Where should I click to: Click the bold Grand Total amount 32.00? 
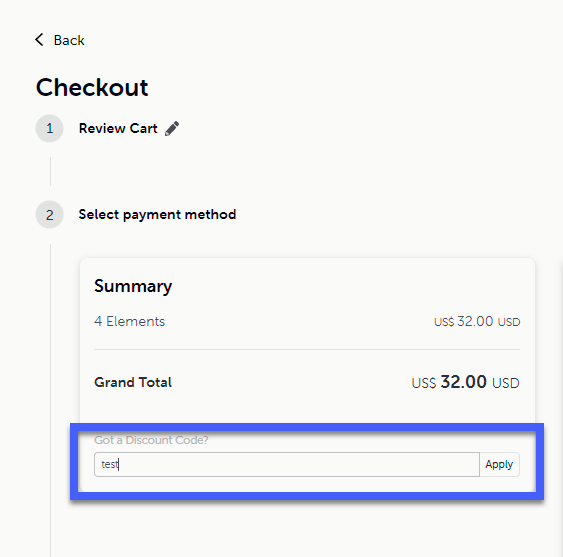pyautogui.click(x=464, y=381)
